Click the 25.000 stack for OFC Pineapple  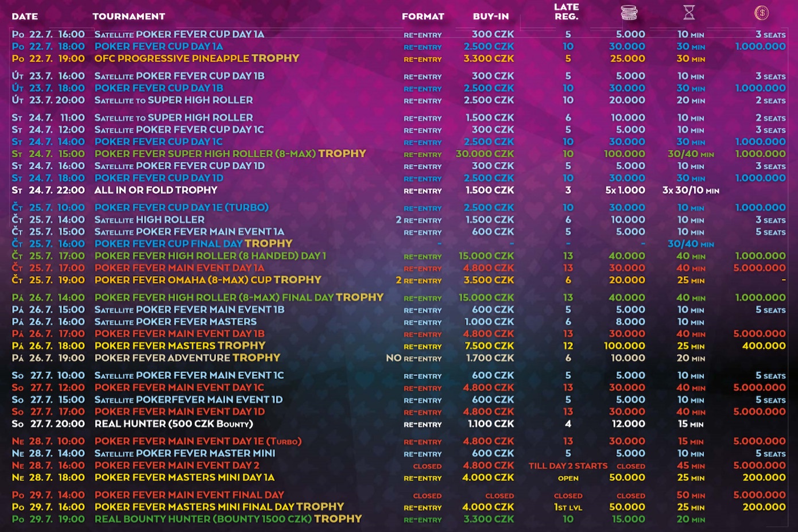[627, 59]
